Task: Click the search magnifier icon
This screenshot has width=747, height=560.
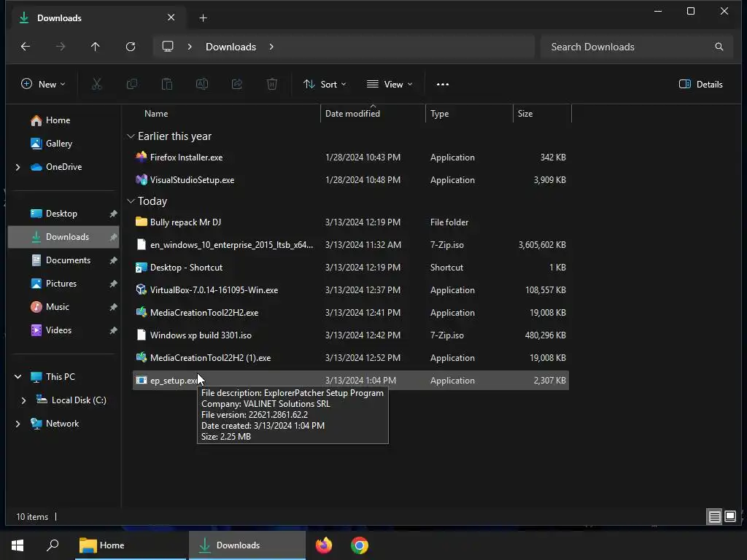Action: pyautogui.click(x=719, y=47)
